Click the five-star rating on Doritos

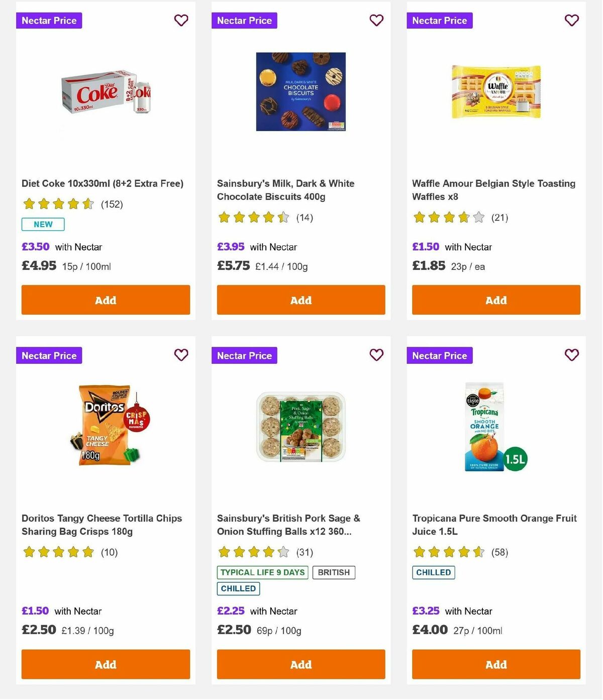(58, 552)
